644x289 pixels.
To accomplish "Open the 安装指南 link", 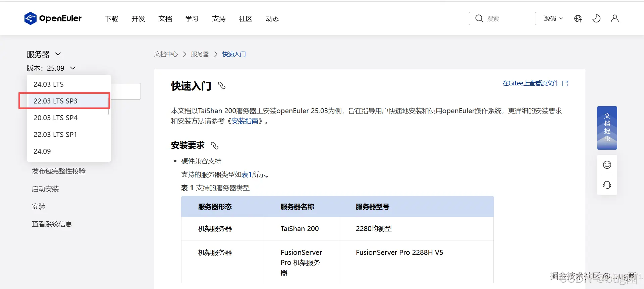I will tap(245, 121).
